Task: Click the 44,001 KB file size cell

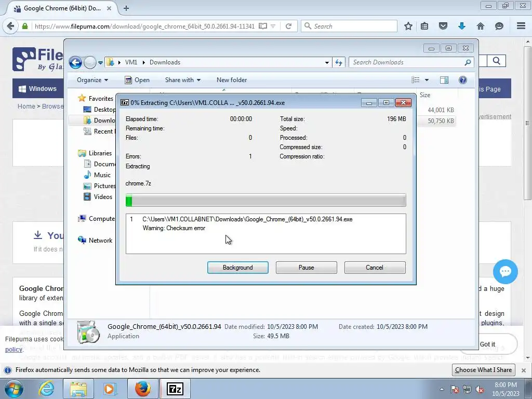Action: tap(441, 110)
